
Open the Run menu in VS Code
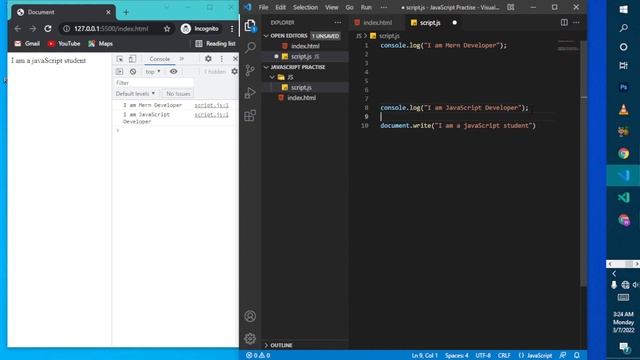click(366, 7)
